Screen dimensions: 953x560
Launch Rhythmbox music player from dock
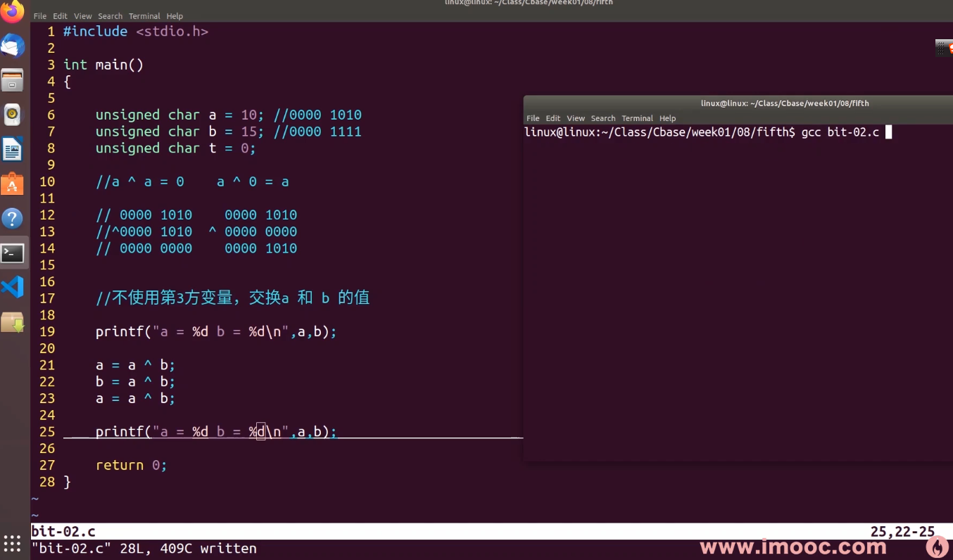pyautogui.click(x=13, y=115)
